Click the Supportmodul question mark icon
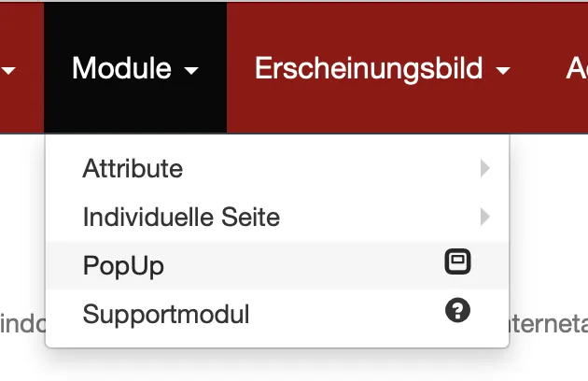This screenshot has height=381, width=588. click(457, 312)
